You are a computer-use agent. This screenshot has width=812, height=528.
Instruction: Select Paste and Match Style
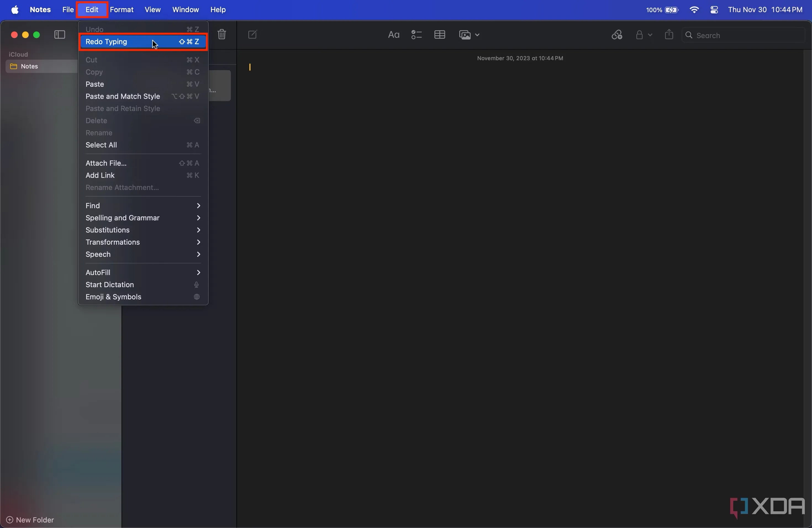[x=123, y=97]
